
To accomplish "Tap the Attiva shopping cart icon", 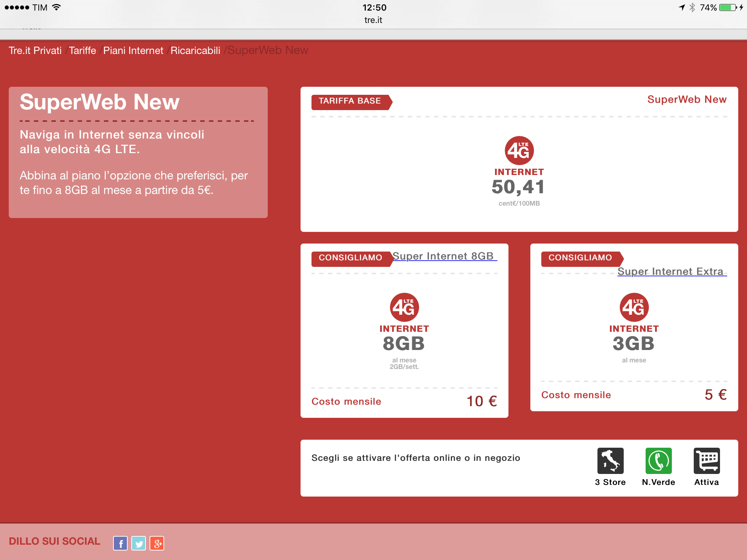I will (x=707, y=460).
